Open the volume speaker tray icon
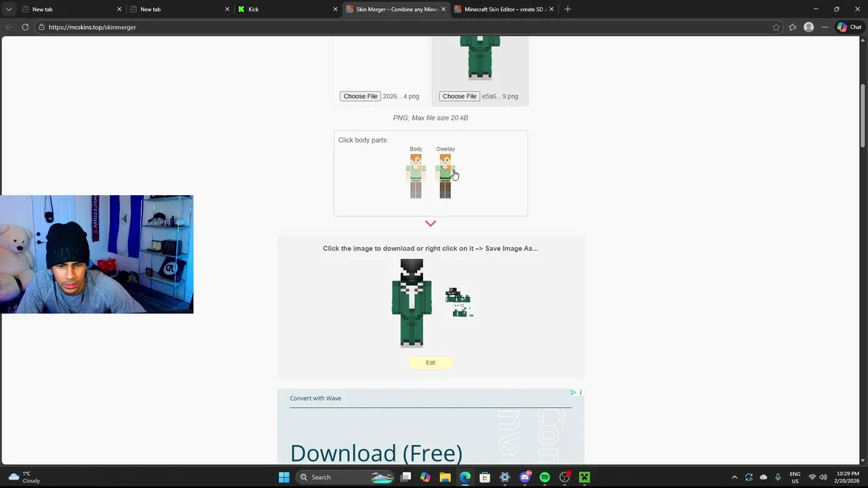 pyautogui.click(x=823, y=477)
